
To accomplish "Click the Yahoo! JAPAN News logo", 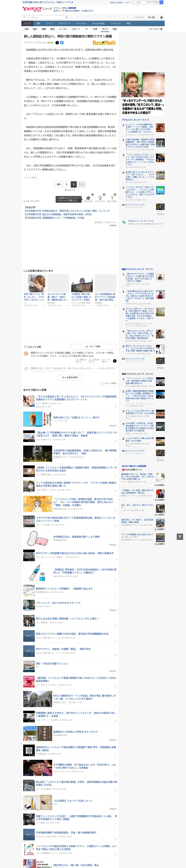I will pyautogui.click(x=37, y=9).
